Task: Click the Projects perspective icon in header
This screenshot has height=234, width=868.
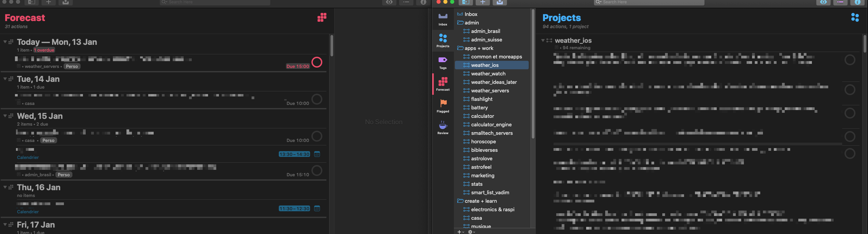Action: 855,17
